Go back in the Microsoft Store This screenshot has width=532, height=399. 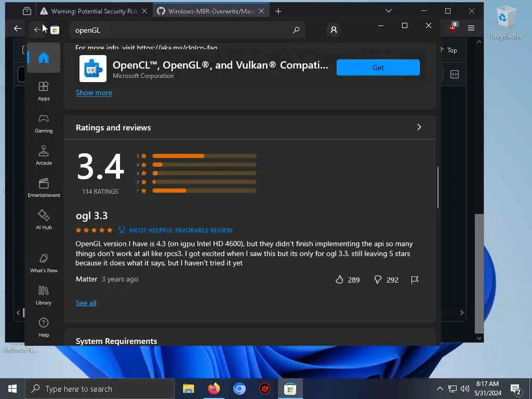click(x=37, y=30)
